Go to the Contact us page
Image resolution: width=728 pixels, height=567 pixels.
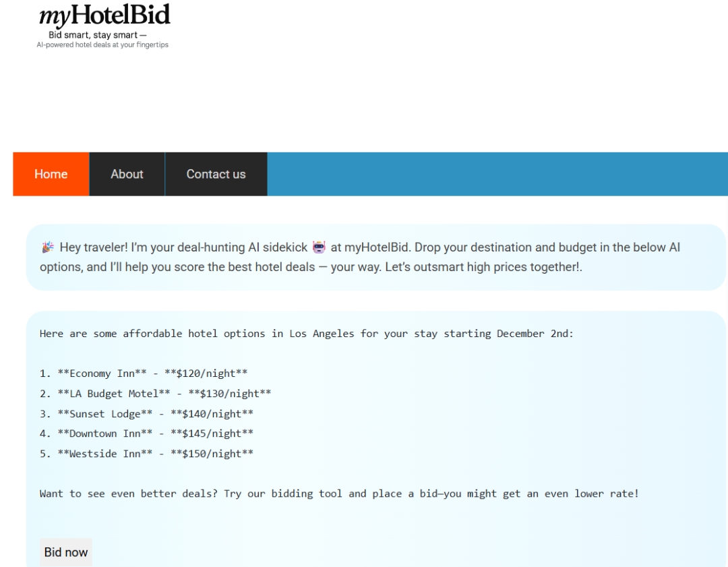(x=216, y=174)
